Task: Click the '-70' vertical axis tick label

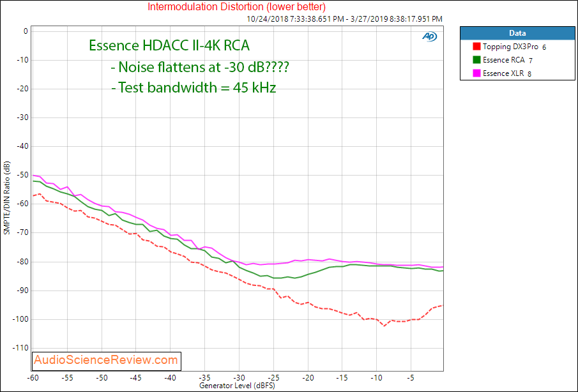Action: point(22,233)
